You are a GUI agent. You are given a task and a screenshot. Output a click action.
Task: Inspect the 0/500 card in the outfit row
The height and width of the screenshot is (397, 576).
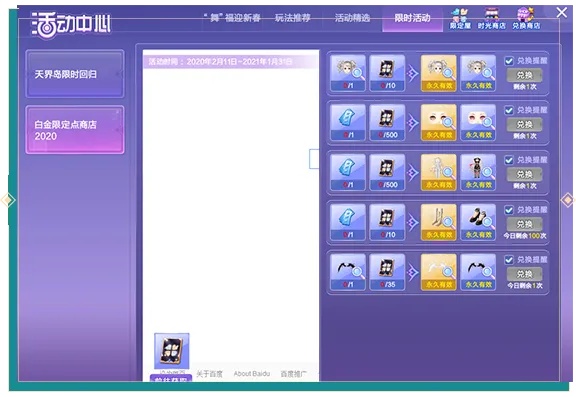point(387,172)
